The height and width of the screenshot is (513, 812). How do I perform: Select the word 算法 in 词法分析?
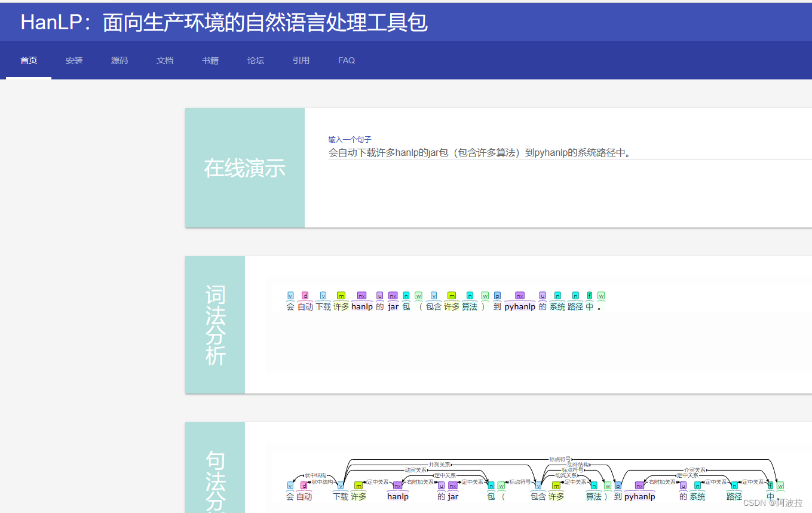pos(470,306)
